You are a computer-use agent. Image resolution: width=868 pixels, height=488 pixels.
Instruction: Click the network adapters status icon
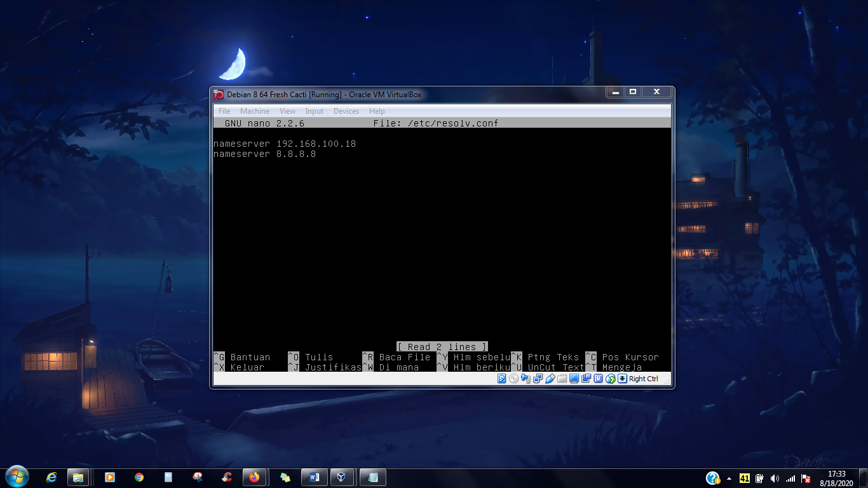538,379
